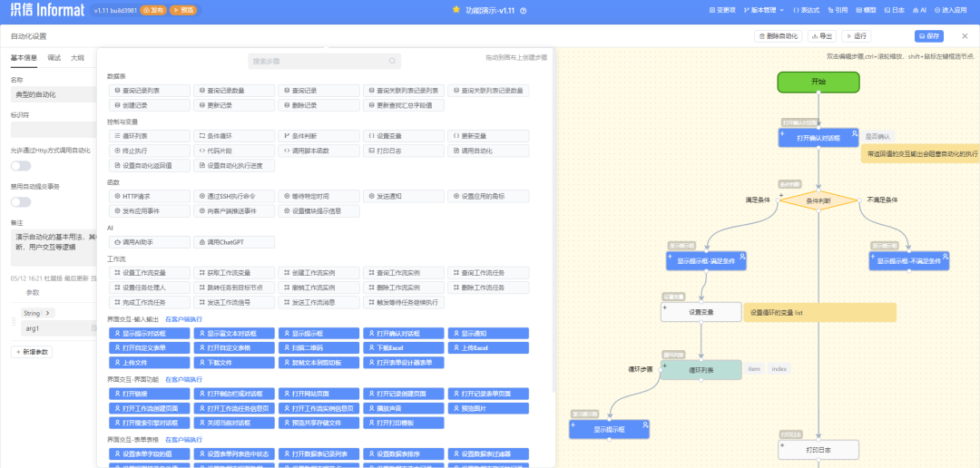The image size is (980, 468).
Task: Switch to the 大纲 tab
Action: [x=77, y=58]
